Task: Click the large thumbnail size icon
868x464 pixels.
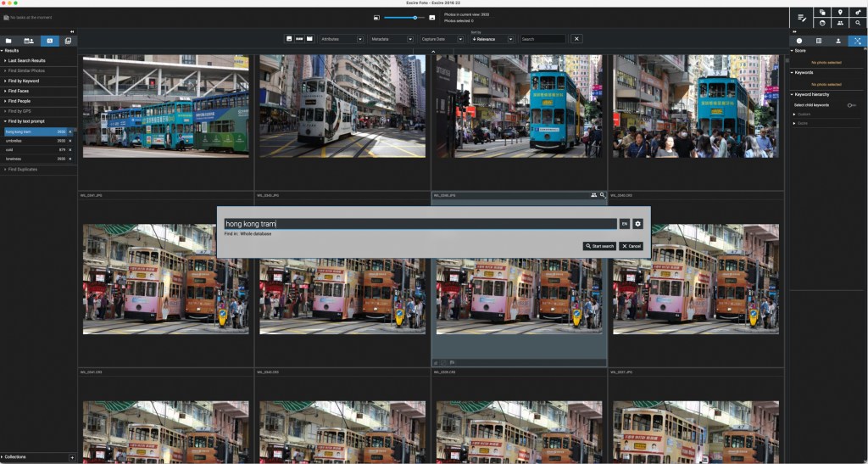Action: point(431,18)
